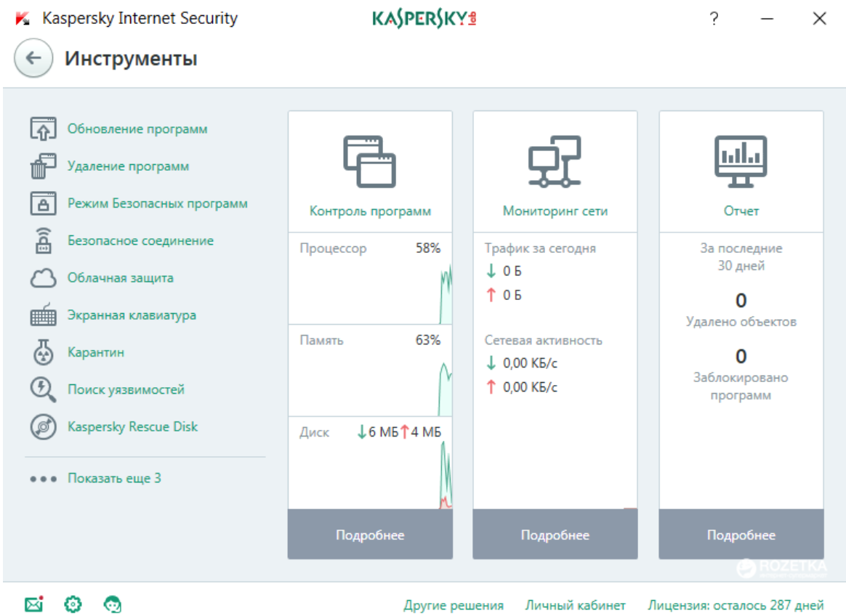Click the Kaspersky Internet Security app icon
This screenshot has height=616, width=846.
pyautogui.click(x=23, y=19)
